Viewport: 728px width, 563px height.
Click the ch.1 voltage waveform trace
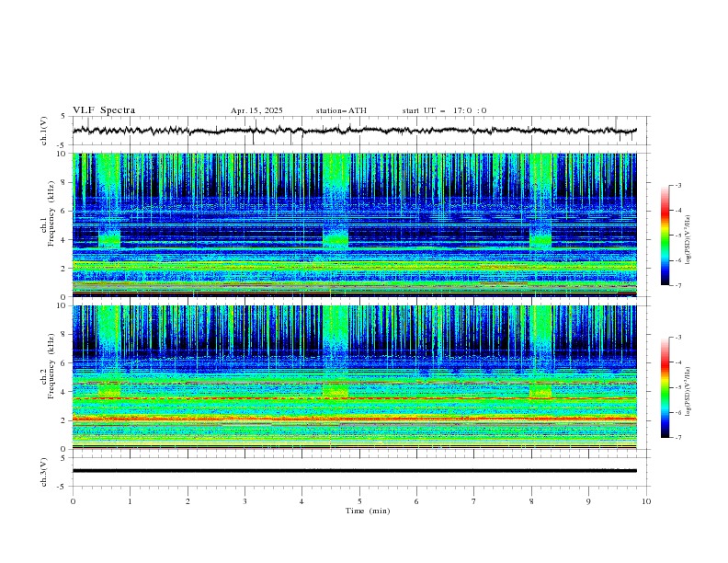click(x=354, y=131)
